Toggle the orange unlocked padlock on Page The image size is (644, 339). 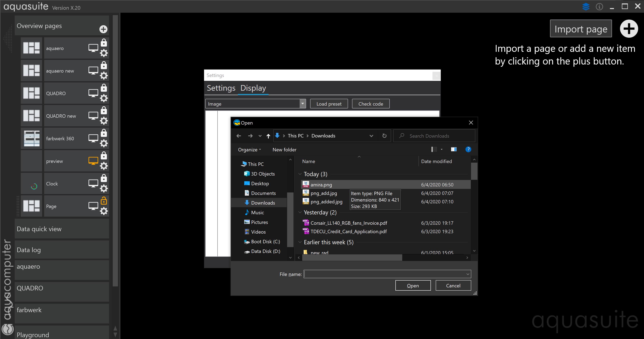(x=104, y=201)
